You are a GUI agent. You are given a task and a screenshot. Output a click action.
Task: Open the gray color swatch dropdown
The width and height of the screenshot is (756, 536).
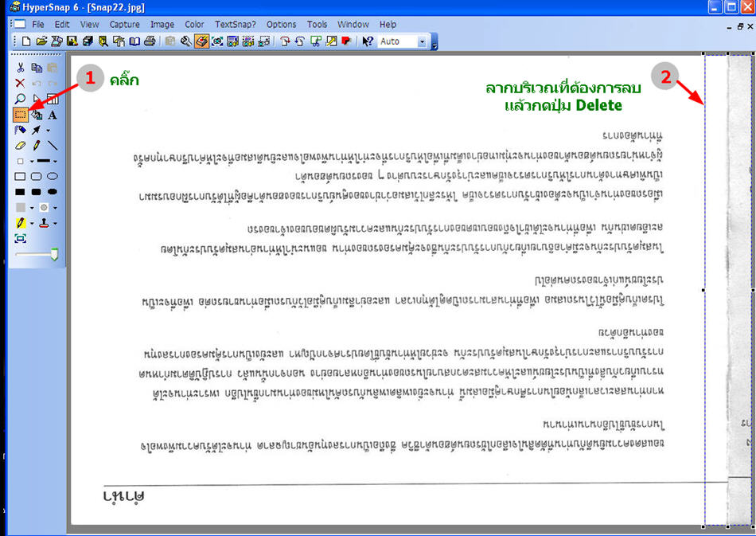(x=31, y=208)
